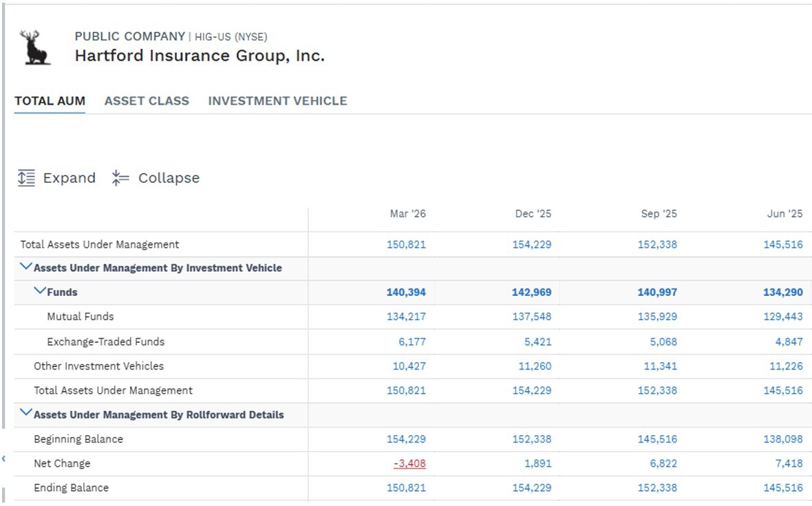Click the small left arrow at panel edge
The height and width of the screenshot is (506, 812).
(3, 459)
